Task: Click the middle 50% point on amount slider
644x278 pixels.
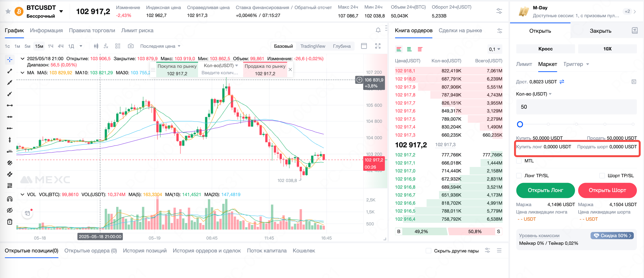Action: 576,124
